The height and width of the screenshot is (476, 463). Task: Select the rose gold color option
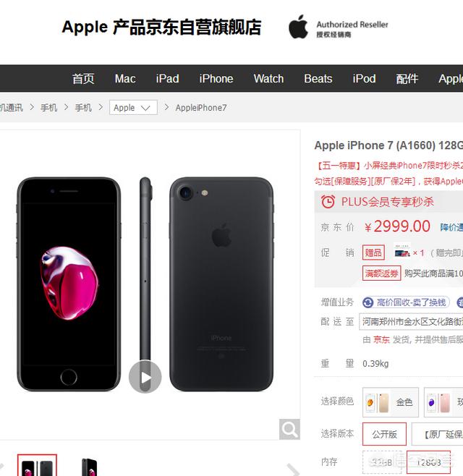[443, 402]
